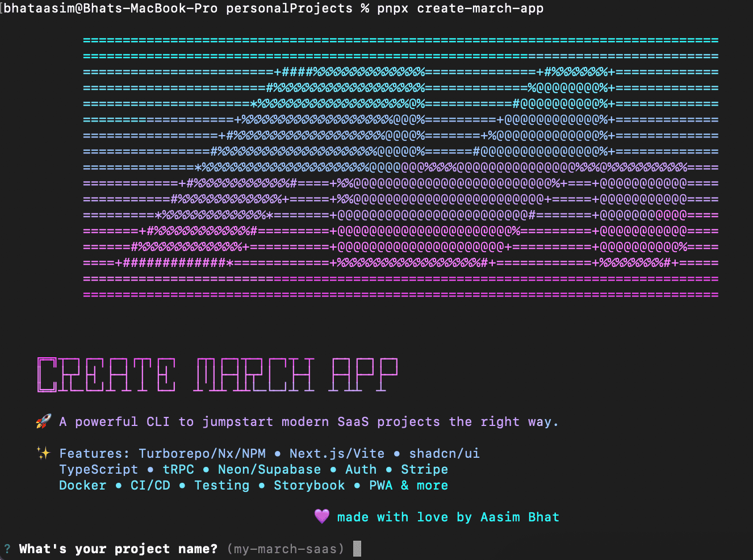Click the Turborepo/Nx/NPM feature text
This screenshot has width=753, height=560.
(202, 453)
